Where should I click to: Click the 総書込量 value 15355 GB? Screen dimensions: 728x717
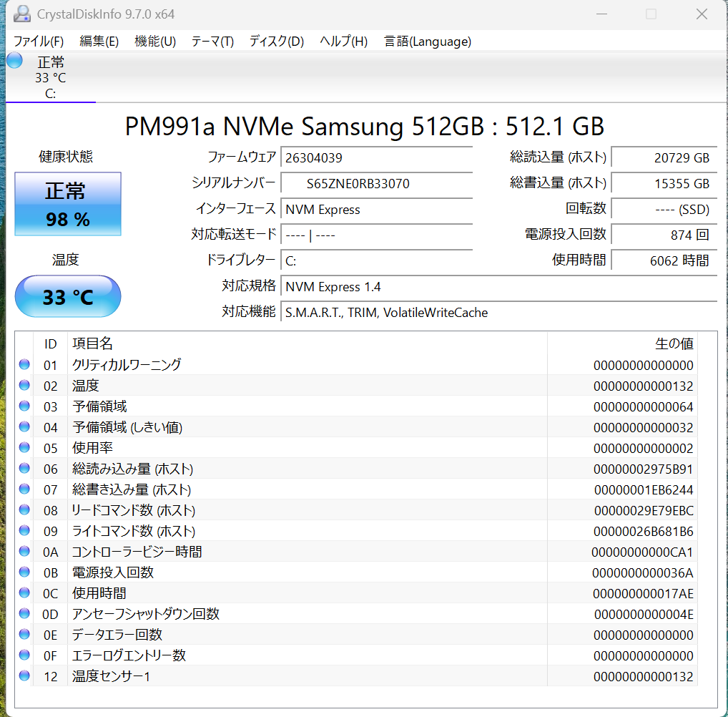664,184
